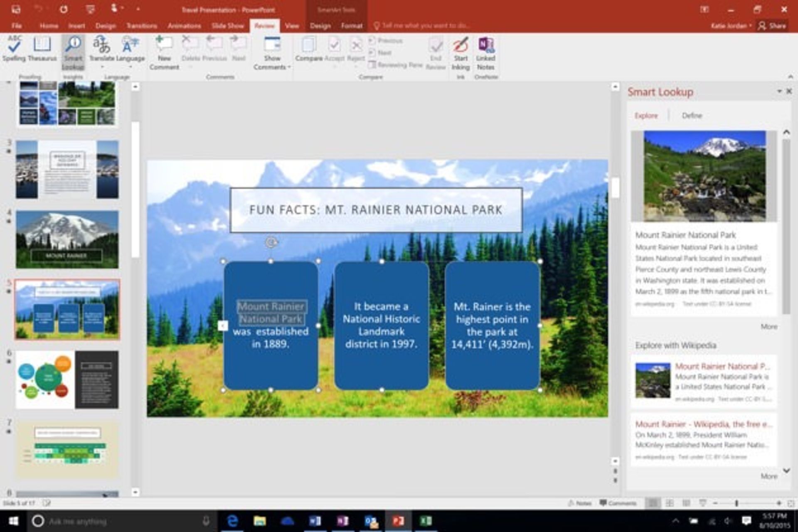Viewport: 798px width, 532px height.
Task: Switch to Design tab in SmartArt Tools
Action: coord(319,25)
